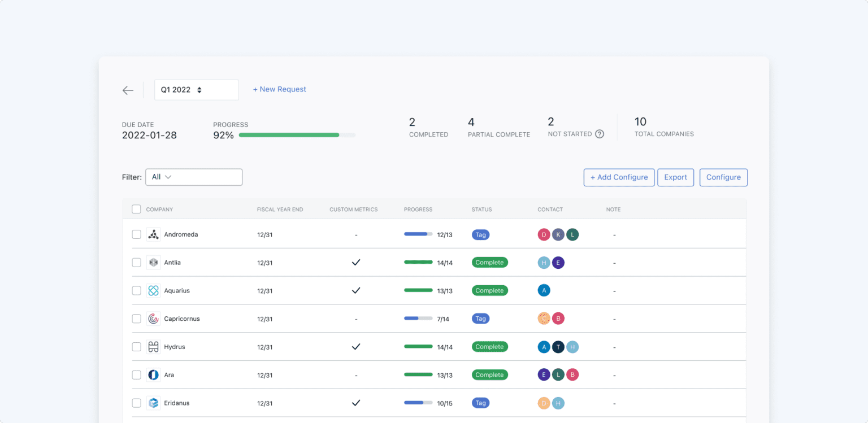The height and width of the screenshot is (423, 868).
Task: Click the Antlia company logo
Action: tap(153, 262)
